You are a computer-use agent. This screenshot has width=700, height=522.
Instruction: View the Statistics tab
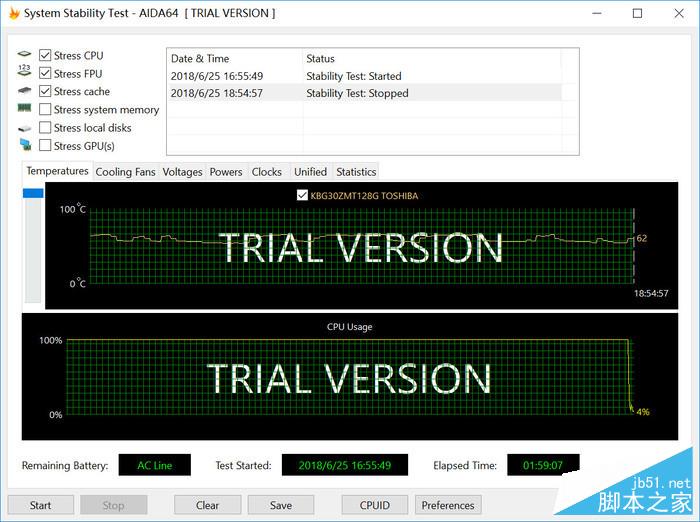(x=356, y=172)
